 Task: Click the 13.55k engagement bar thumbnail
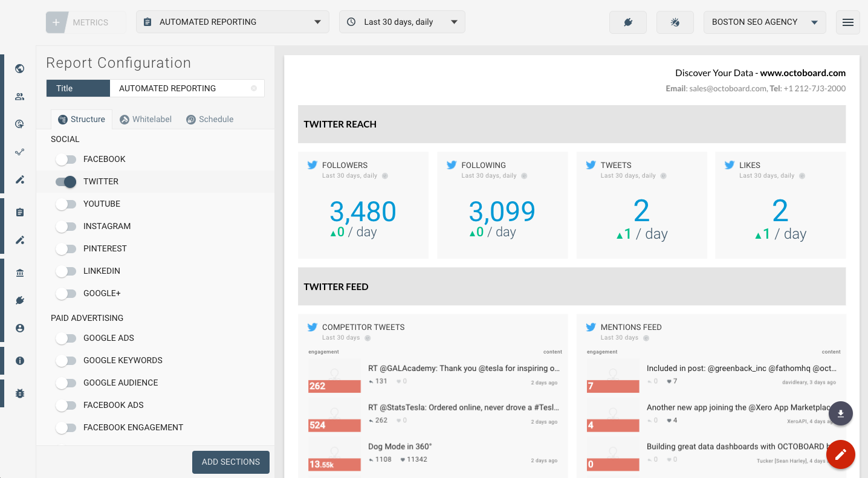click(x=334, y=454)
